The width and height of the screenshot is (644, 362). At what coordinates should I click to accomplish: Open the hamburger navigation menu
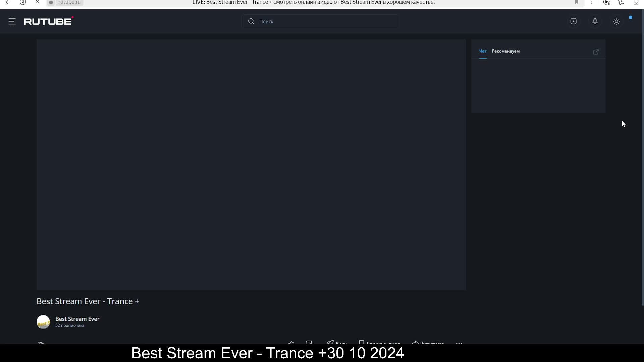coord(12,21)
